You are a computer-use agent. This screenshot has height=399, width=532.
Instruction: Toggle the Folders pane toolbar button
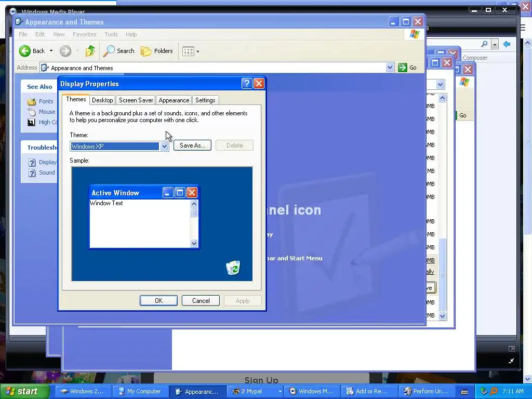[x=157, y=51]
